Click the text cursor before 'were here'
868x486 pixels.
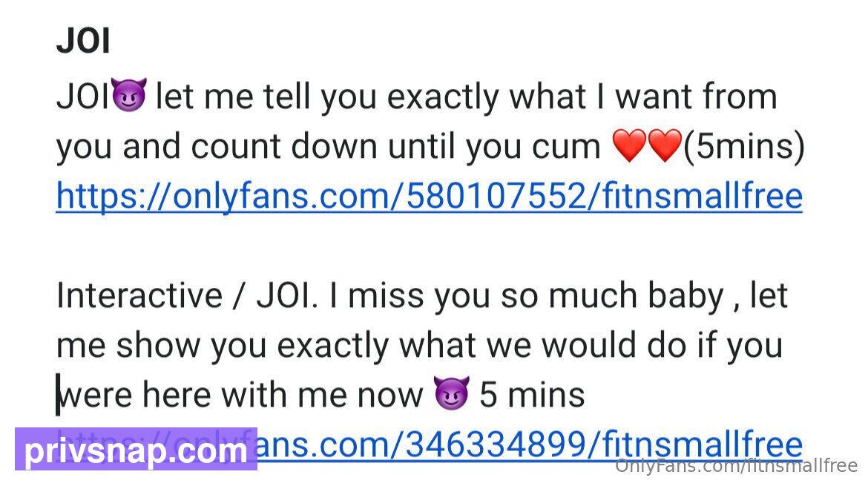coord(58,394)
